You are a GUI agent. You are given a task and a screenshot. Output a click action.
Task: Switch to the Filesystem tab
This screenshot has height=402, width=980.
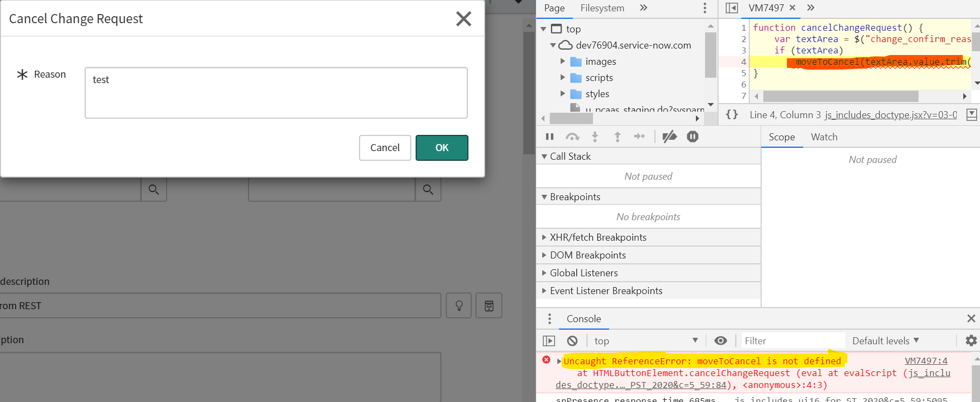click(x=602, y=8)
